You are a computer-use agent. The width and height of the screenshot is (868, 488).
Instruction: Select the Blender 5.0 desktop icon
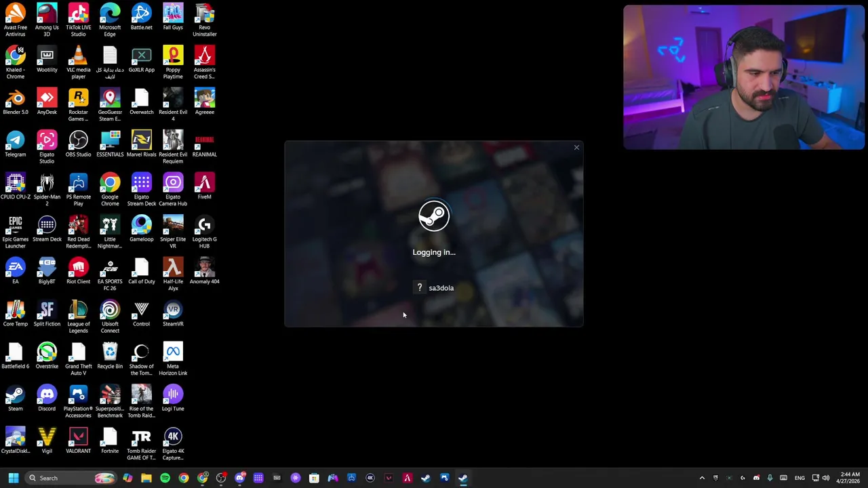coord(15,102)
